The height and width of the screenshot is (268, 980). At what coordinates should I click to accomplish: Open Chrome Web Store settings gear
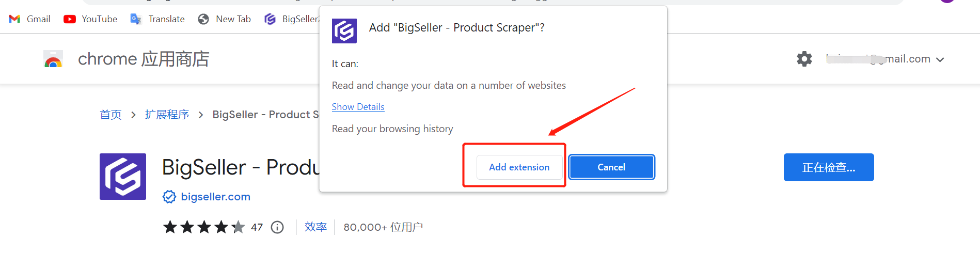coord(804,59)
